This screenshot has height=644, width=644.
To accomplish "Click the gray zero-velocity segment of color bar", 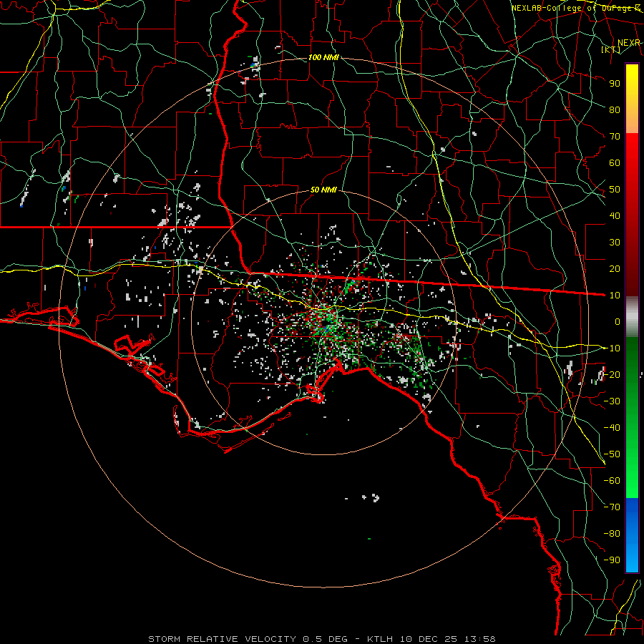I will click(632, 316).
